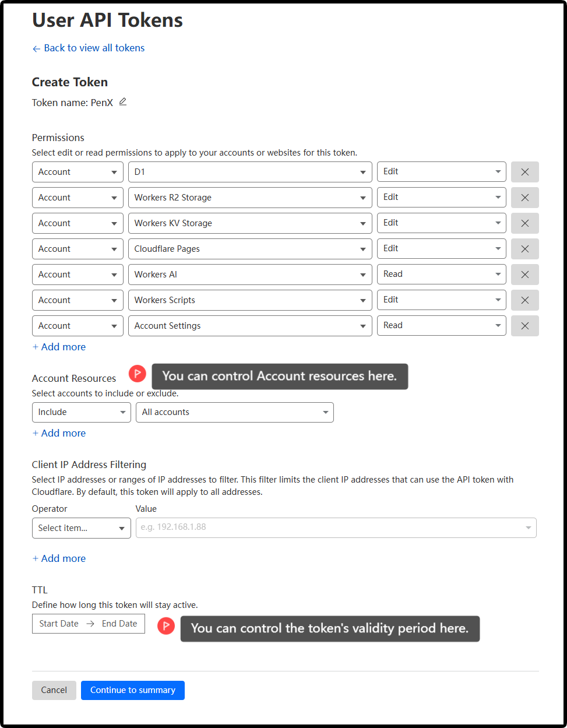Viewport: 567px width, 728px height.
Task: Click the red marker next to TTL date range
Action: pyautogui.click(x=166, y=626)
